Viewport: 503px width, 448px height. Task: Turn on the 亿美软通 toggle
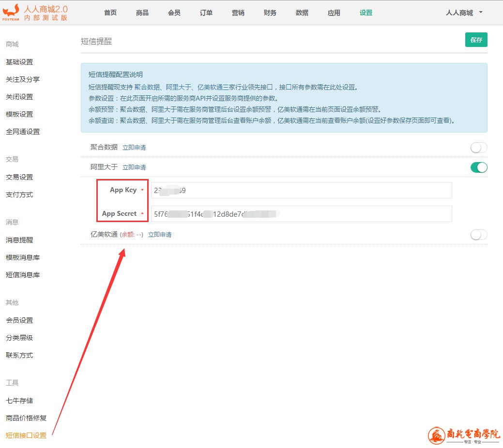click(x=479, y=235)
